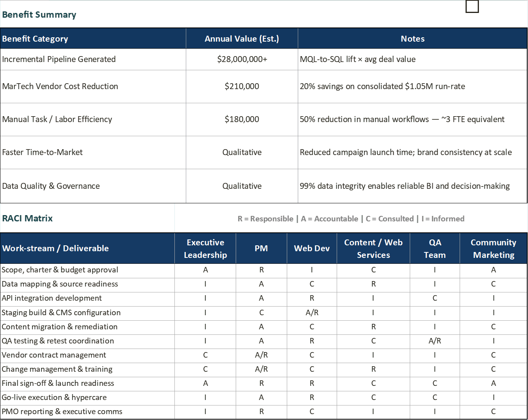Click Change management & training row label
Image resolution: width=528 pixels, height=420 pixels.
pos(87,369)
